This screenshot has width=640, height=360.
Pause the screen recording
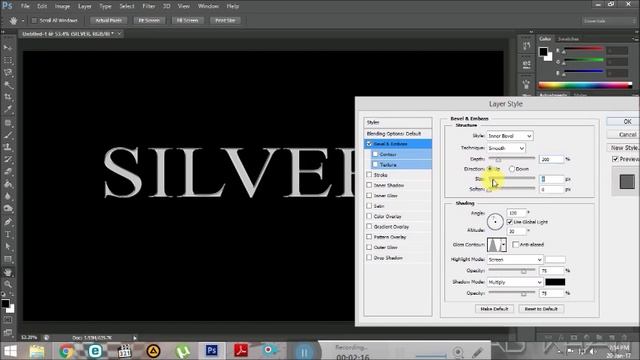click(x=304, y=351)
